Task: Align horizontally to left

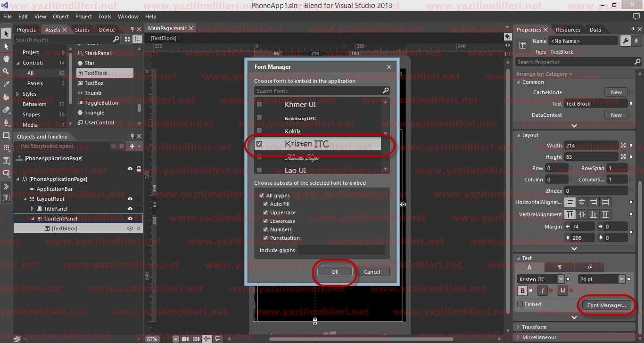Action: [x=570, y=202]
